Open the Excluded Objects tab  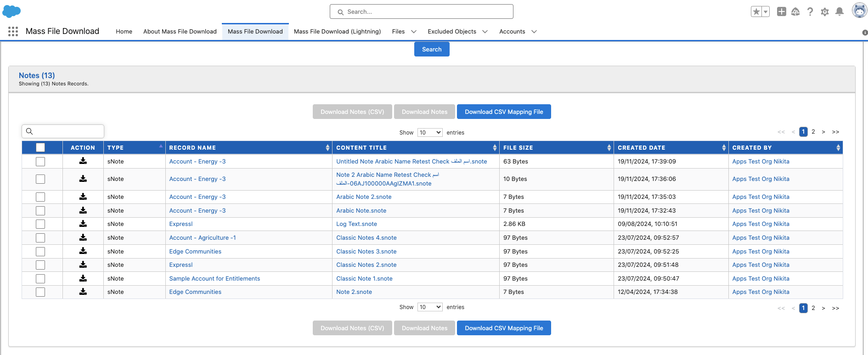pyautogui.click(x=452, y=32)
